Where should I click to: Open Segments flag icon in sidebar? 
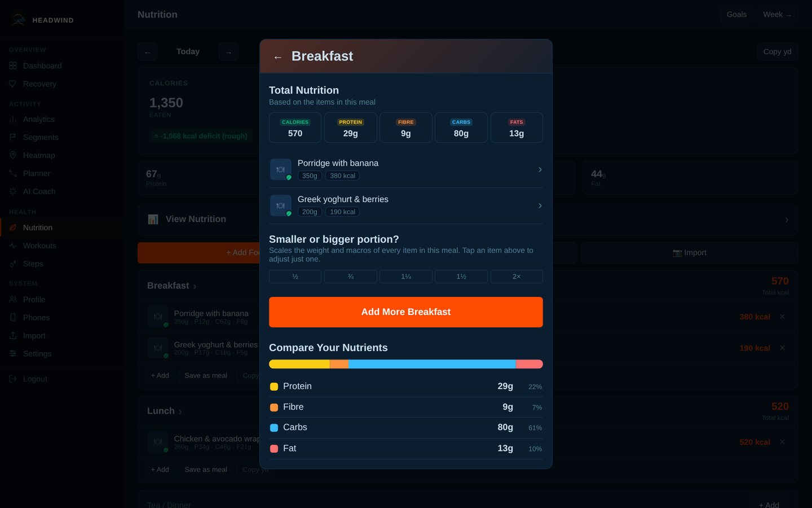tap(13, 137)
